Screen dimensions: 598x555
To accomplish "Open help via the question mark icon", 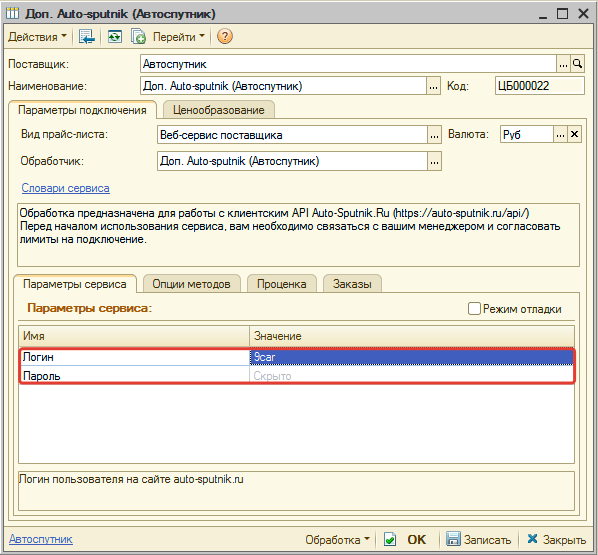I will [225, 37].
